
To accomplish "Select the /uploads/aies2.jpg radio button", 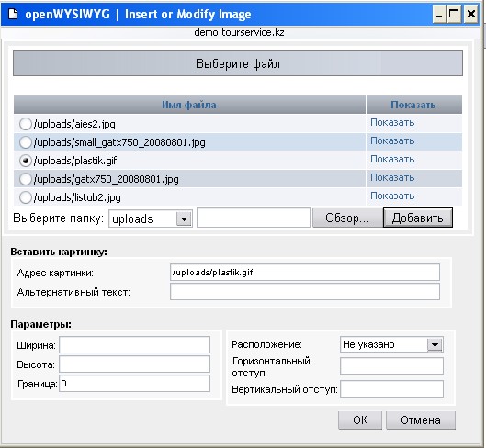I will [25, 124].
